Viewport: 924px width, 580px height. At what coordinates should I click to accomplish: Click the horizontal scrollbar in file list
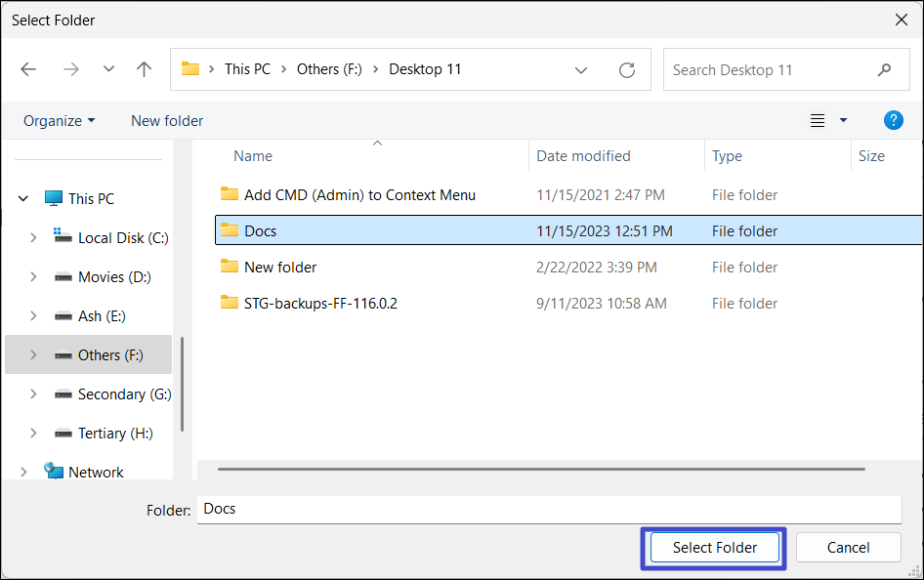pyautogui.click(x=541, y=469)
